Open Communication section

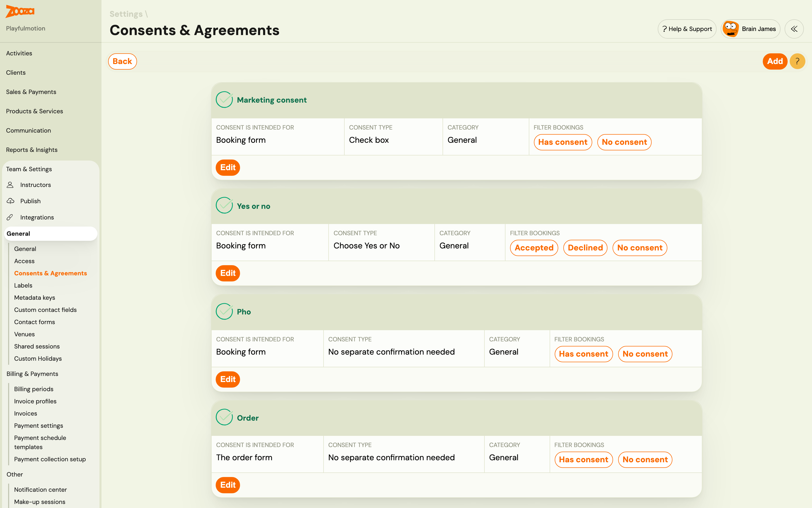pos(28,130)
